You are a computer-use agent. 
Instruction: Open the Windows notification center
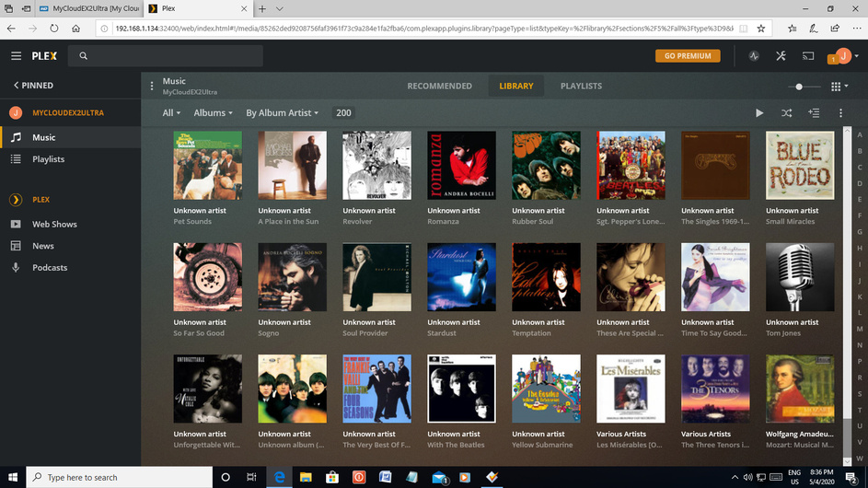pos(851,477)
